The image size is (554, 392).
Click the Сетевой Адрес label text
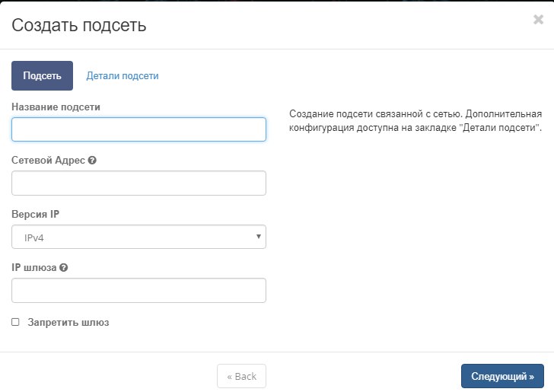(48, 161)
